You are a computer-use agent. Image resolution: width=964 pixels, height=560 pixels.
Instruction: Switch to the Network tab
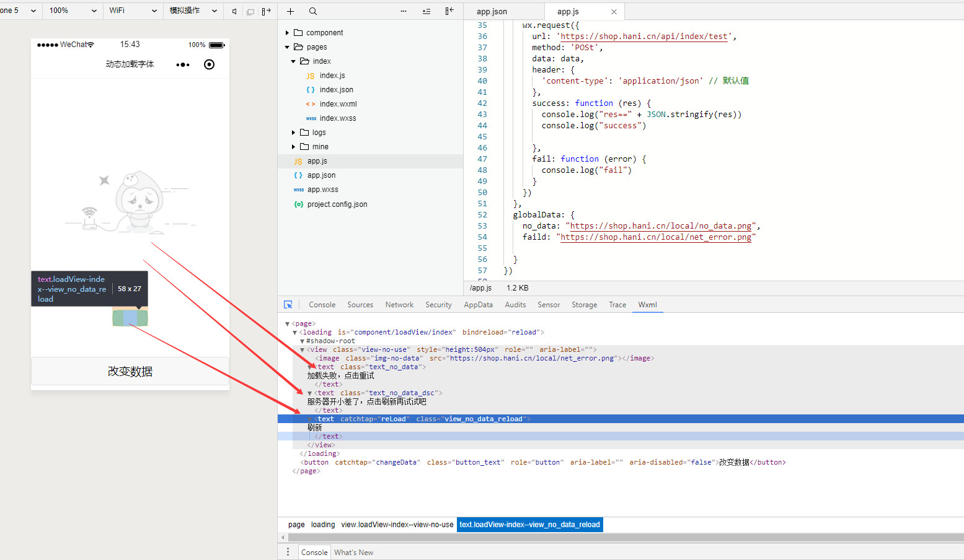click(x=399, y=305)
